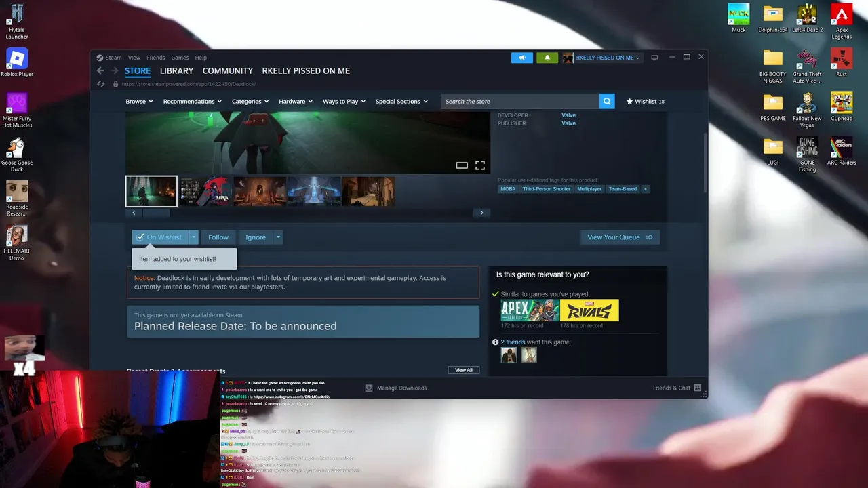868x488 pixels.
Task: Open ARC Raiders desktop icon
Action: [x=842, y=151]
